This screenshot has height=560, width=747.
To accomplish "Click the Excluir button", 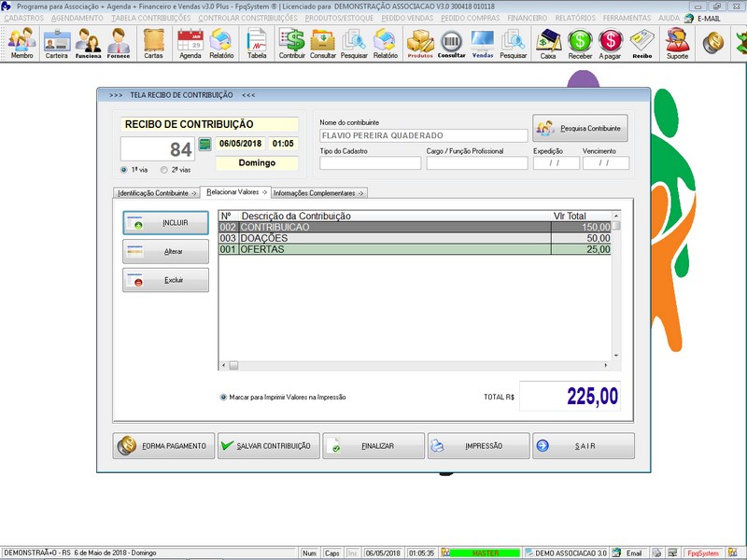I will [x=165, y=280].
